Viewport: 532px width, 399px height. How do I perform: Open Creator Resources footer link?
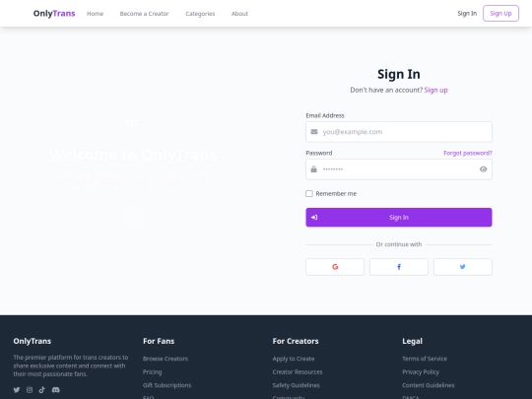pos(298,371)
